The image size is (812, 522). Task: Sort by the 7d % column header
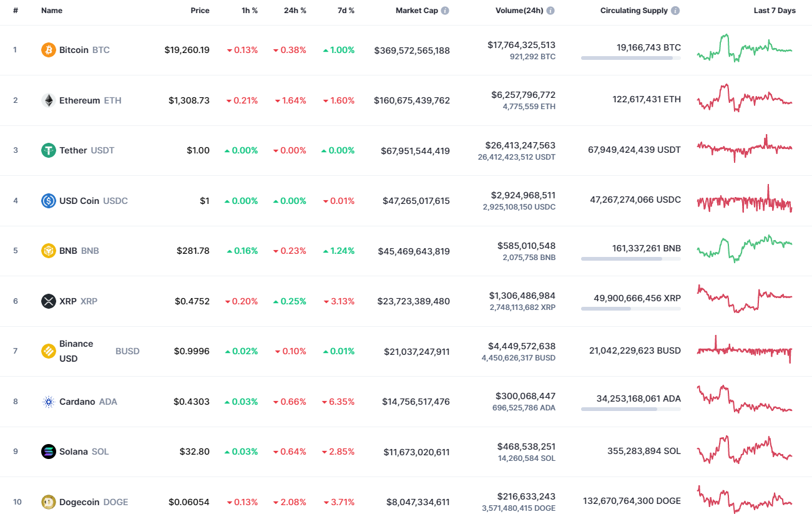(345, 10)
